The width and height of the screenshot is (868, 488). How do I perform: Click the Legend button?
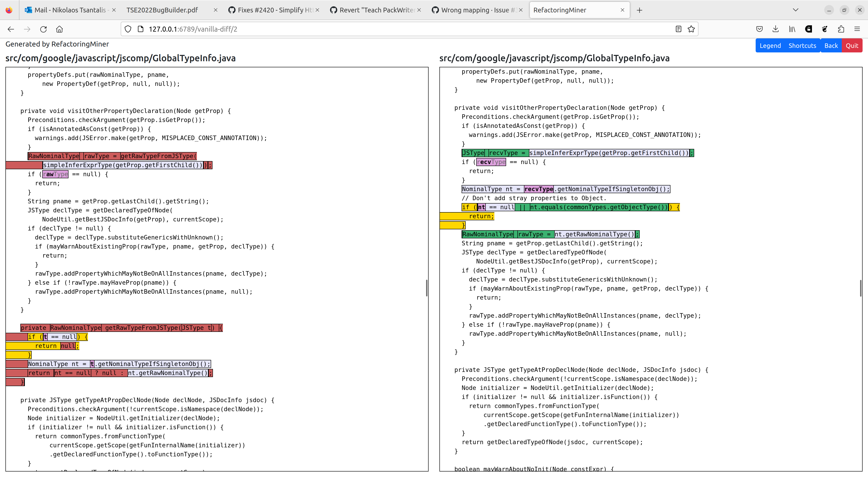pos(770,46)
